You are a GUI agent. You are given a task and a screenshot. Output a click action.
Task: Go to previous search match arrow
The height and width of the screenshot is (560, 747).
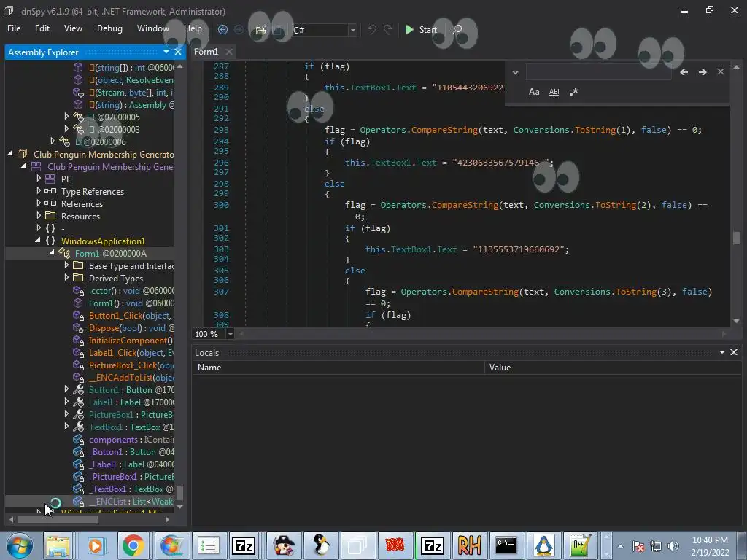684,72
